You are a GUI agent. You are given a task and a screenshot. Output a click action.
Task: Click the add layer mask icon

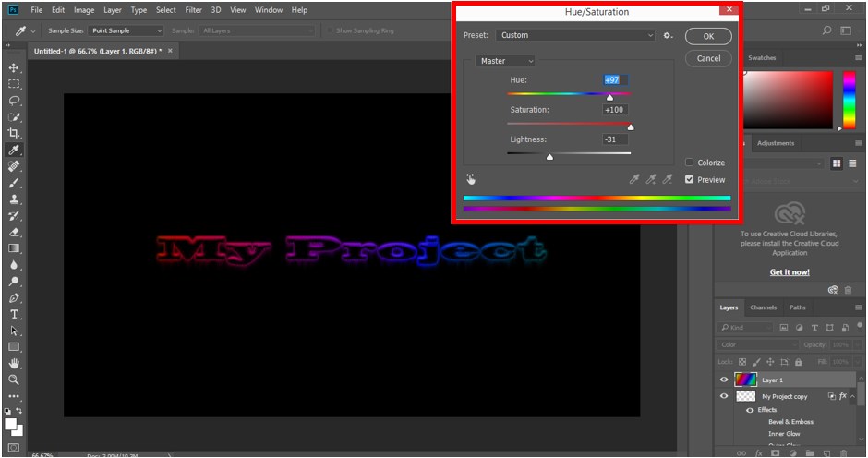click(776, 453)
